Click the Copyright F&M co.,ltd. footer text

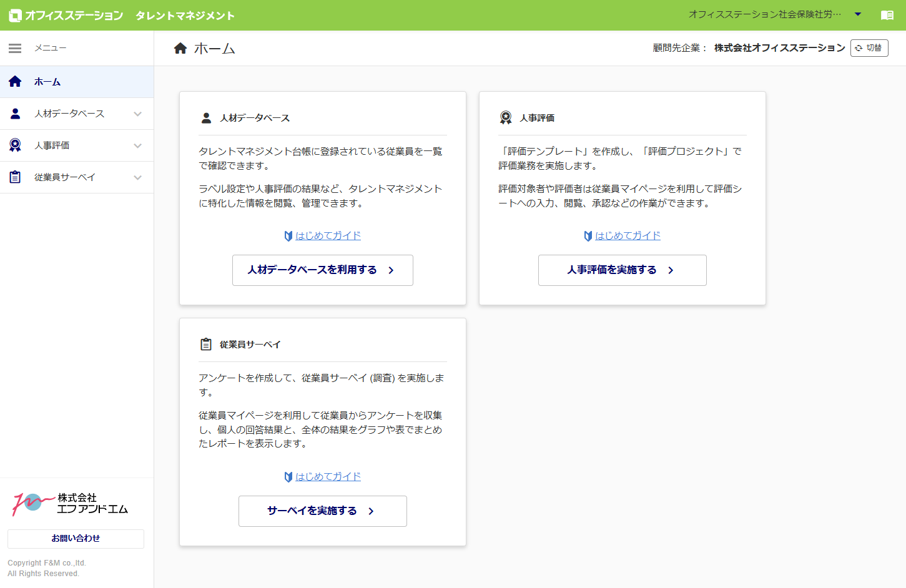point(47,563)
